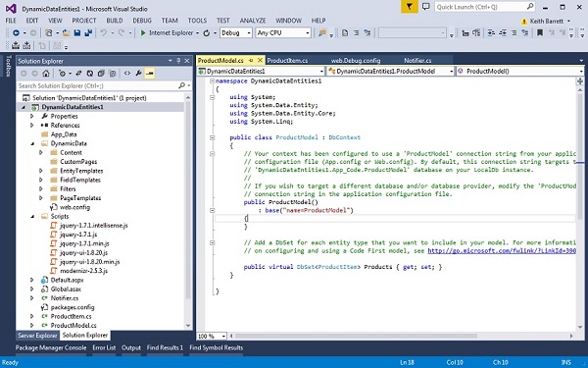The height and width of the screenshot is (368, 588).
Task: Click the Solution Explorer Home icon
Action: [46, 74]
